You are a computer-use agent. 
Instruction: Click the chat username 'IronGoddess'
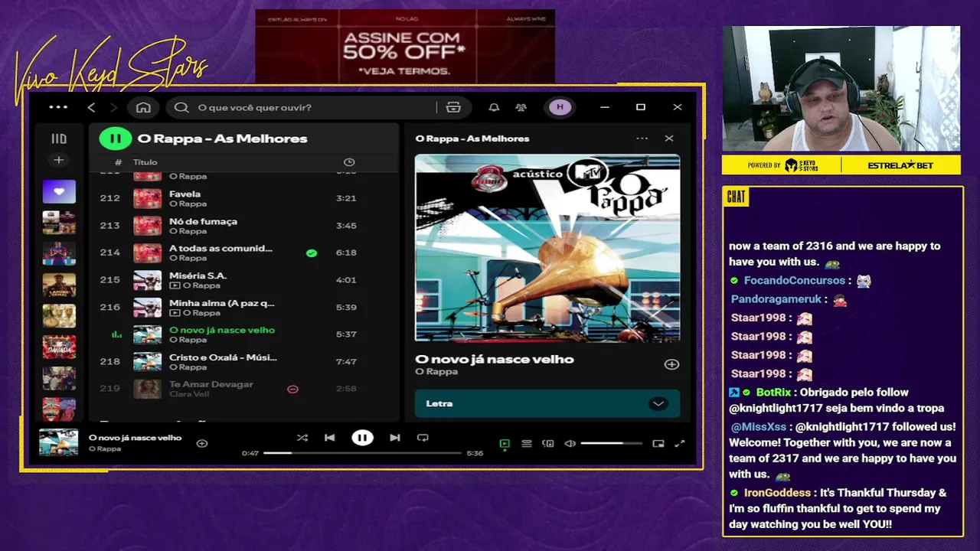(779, 493)
